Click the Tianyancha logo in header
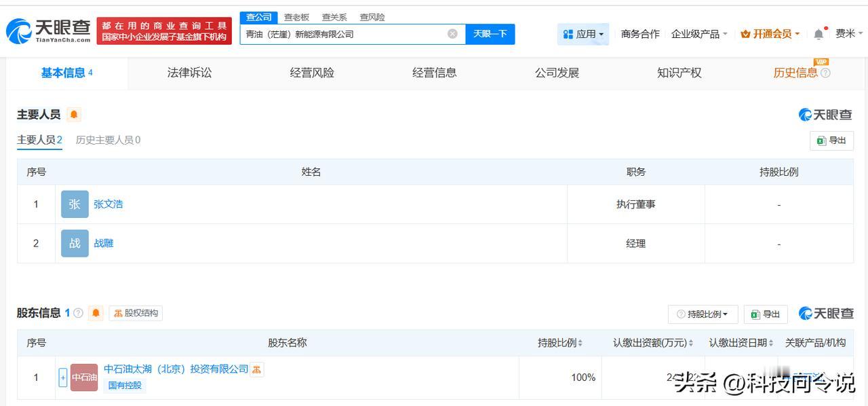The image size is (868, 406). point(47,31)
